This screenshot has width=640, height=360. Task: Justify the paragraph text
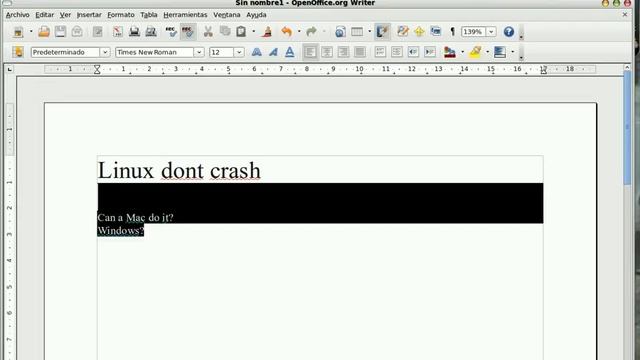pyautogui.click(x=360, y=52)
